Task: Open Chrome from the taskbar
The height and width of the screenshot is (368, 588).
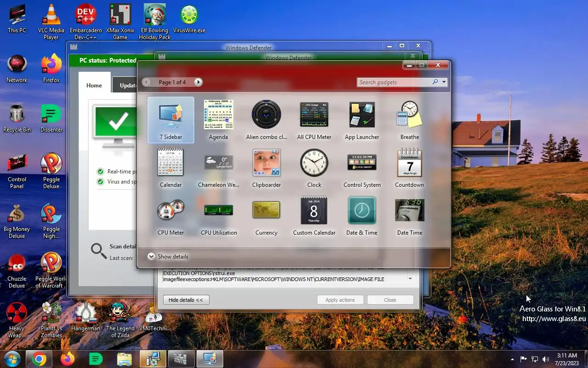Action: tap(39, 359)
